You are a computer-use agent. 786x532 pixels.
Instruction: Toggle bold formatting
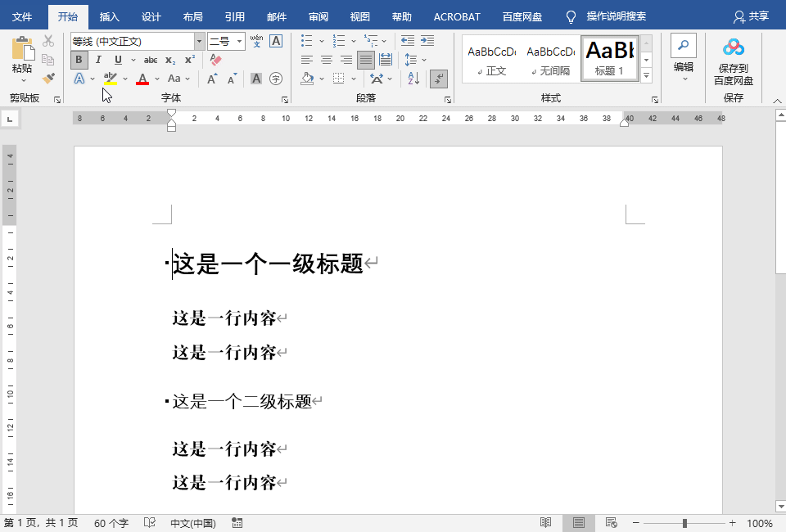79,60
